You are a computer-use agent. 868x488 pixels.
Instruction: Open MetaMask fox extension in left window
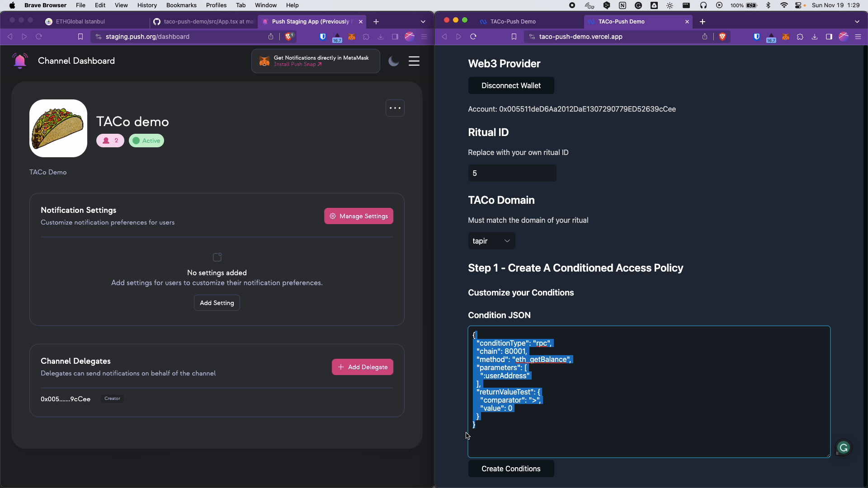click(x=352, y=37)
